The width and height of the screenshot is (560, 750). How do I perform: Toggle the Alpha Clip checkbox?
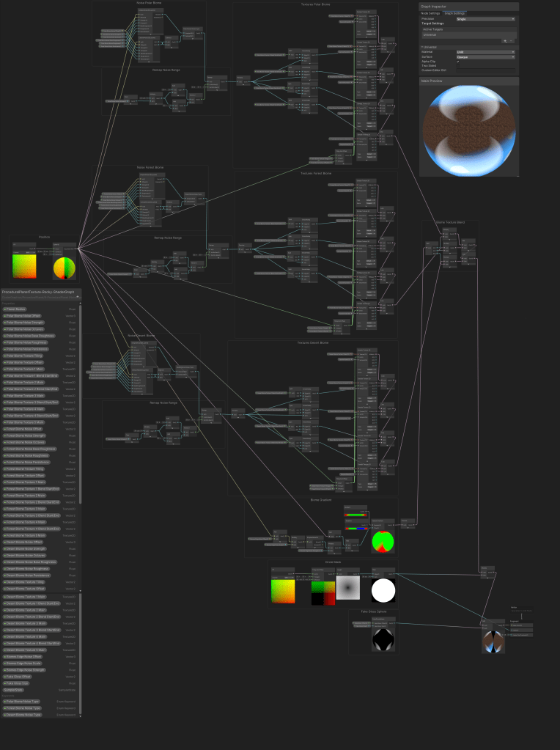458,62
